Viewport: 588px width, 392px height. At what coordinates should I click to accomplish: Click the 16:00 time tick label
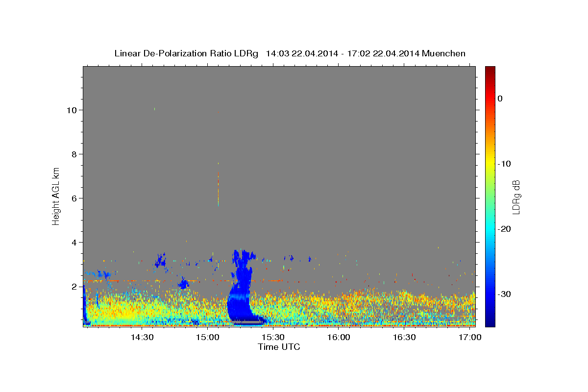tap(339, 338)
